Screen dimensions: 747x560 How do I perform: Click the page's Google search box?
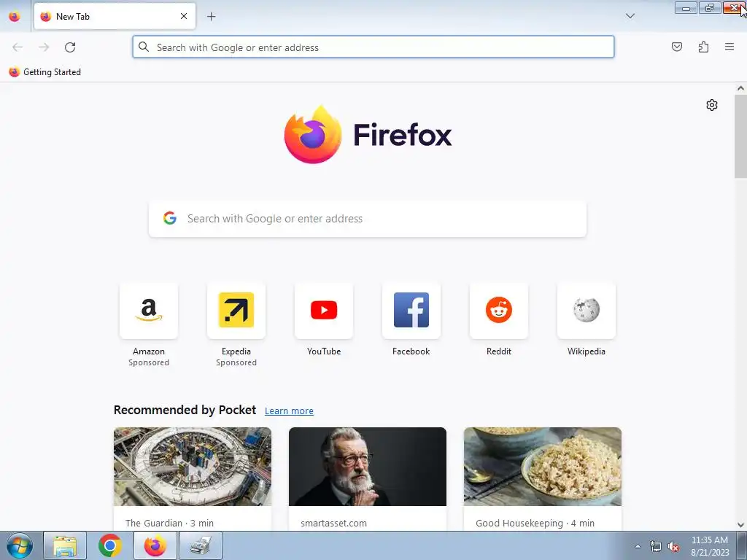(368, 219)
